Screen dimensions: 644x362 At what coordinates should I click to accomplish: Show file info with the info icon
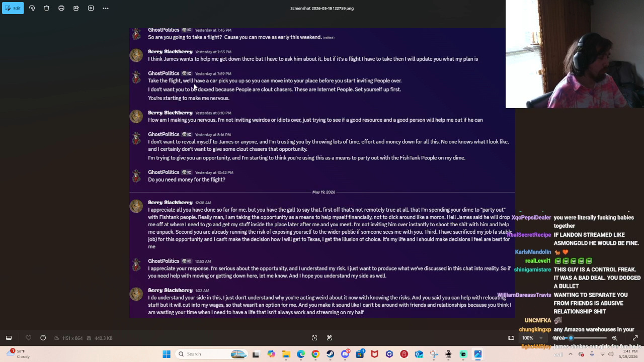43,338
